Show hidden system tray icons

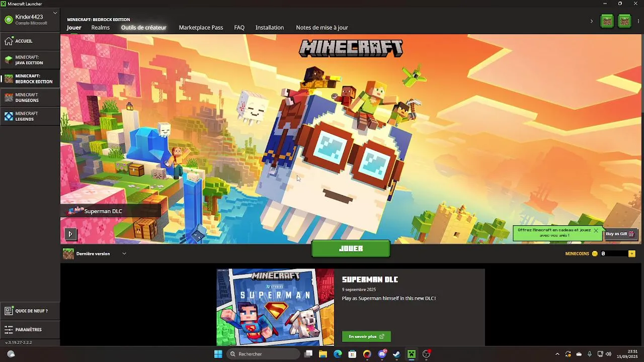pos(557,354)
